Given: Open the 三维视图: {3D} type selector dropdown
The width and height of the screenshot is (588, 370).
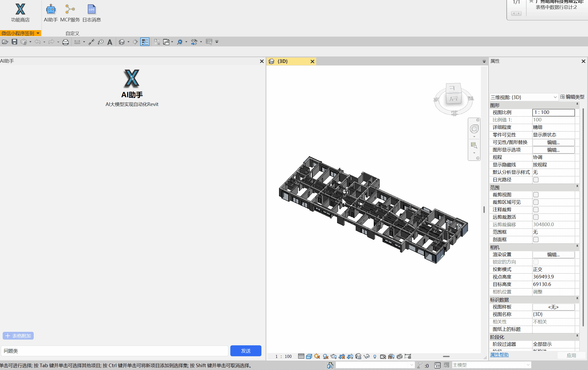Looking at the screenshot, I should [x=524, y=97].
